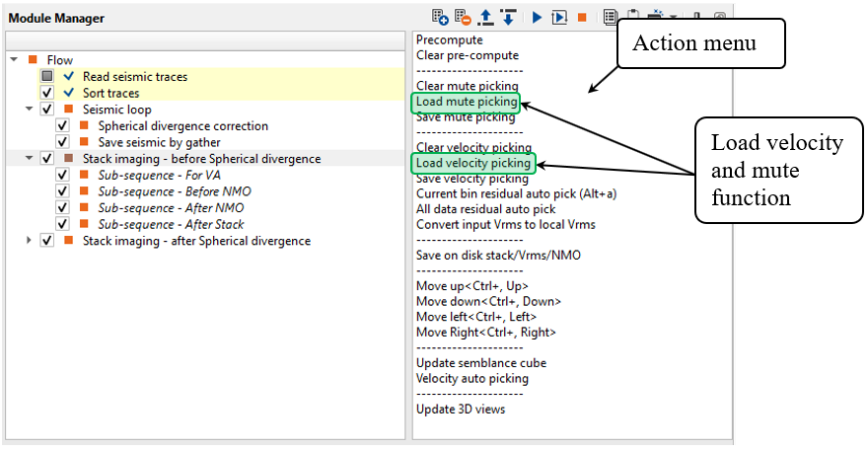Collapse the Seismic loop tree node
This screenshot has height=452, width=868.
click(x=30, y=110)
